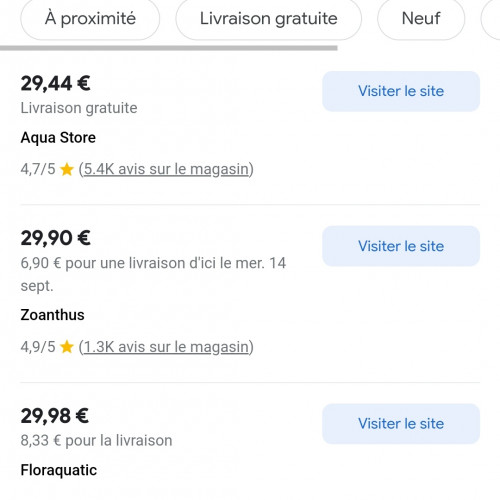This screenshot has width=500, height=500.
Task: Click the 6,90 € delivery details text
Action: click(153, 274)
